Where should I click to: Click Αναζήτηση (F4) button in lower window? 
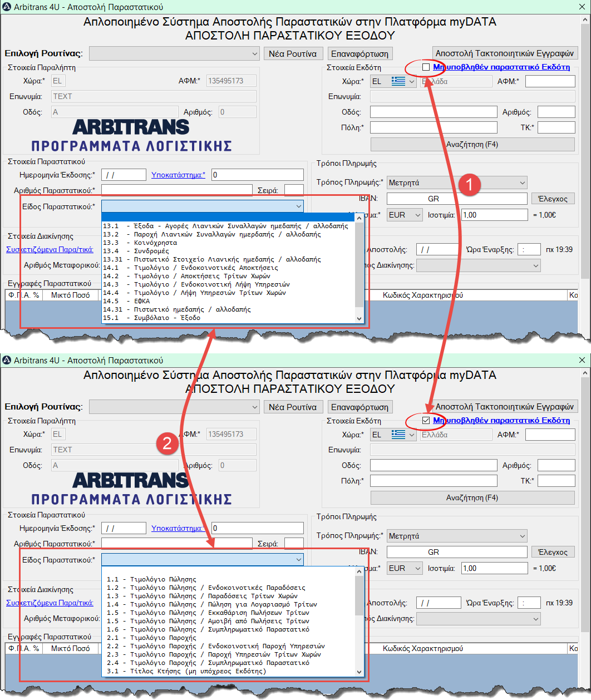click(x=472, y=498)
